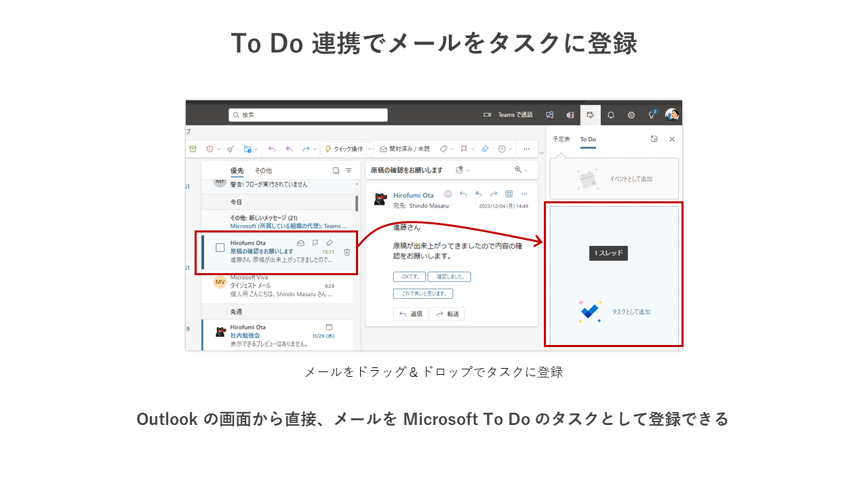This screenshot has height=488, width=868.
Task: Open the Filter icon in message list header
Action: (x=349, y=171)
